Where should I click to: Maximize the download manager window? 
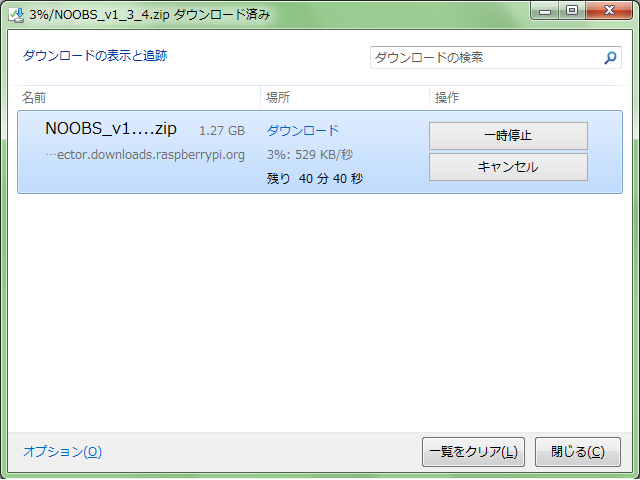(572, 11)
